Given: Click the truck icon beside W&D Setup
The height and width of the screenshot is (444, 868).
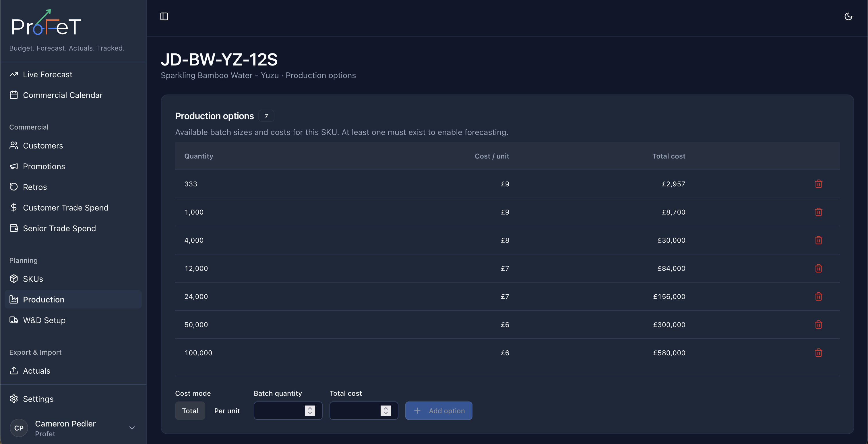Looking at the screenshot, I should point(14,320).
